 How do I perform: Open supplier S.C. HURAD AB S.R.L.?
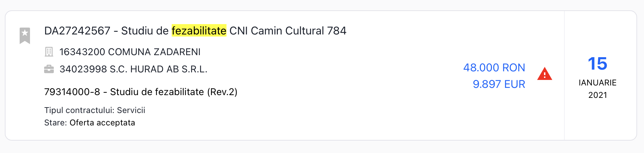[x=158, y=69]
